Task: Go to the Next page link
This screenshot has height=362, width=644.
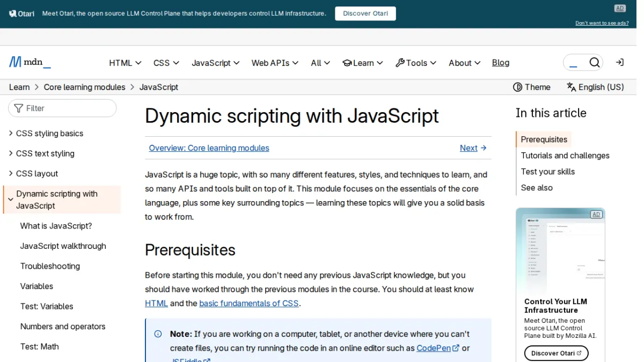Action: (473, 148)
